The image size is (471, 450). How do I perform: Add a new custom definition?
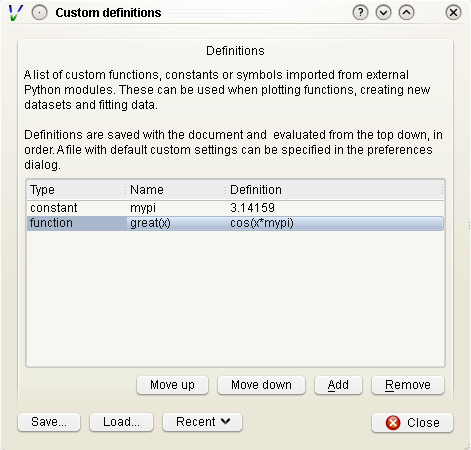(x=338, y=385)
